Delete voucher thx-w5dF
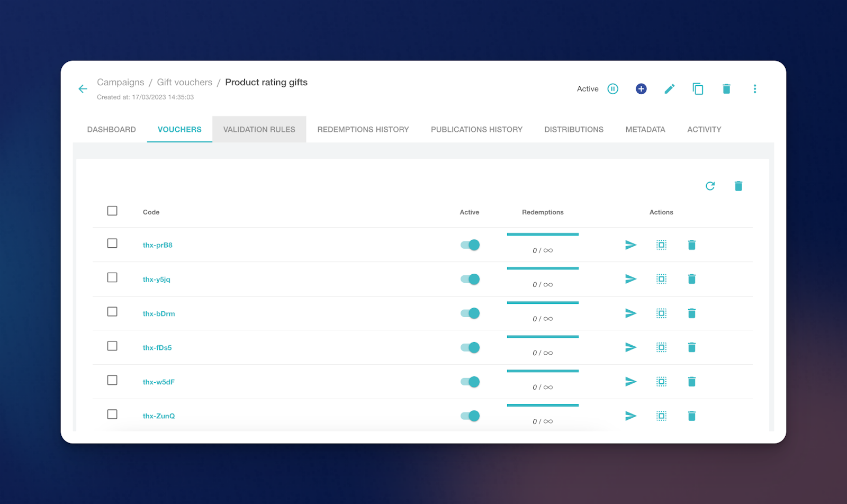Image resolution: width=847 pixels, height=504 pixels. pos(691,382)
